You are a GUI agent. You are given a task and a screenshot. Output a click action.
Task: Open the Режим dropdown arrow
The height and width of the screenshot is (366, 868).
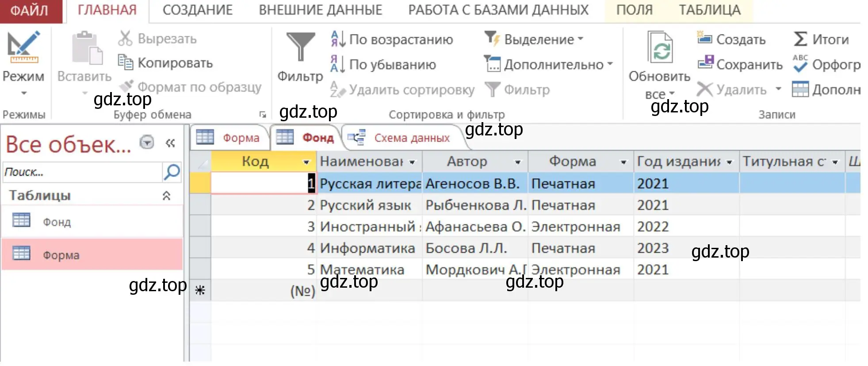tap(24, 93)
